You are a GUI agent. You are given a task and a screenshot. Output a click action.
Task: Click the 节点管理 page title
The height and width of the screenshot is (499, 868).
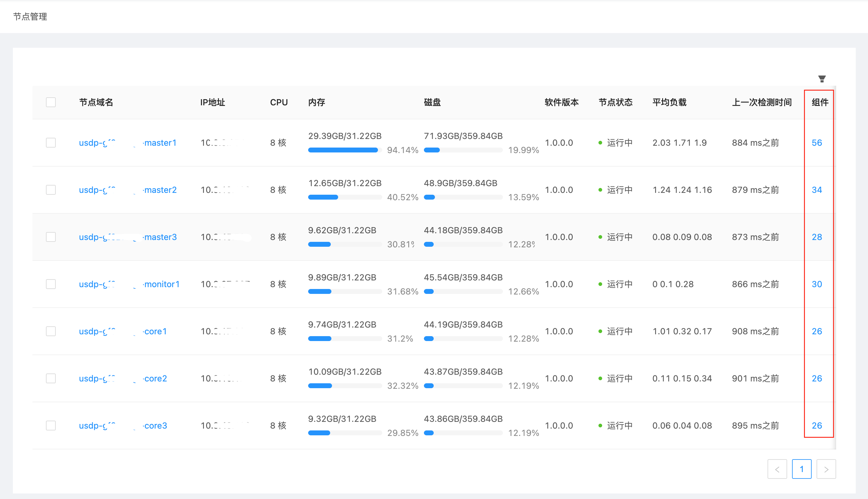[x=30, y=17]
